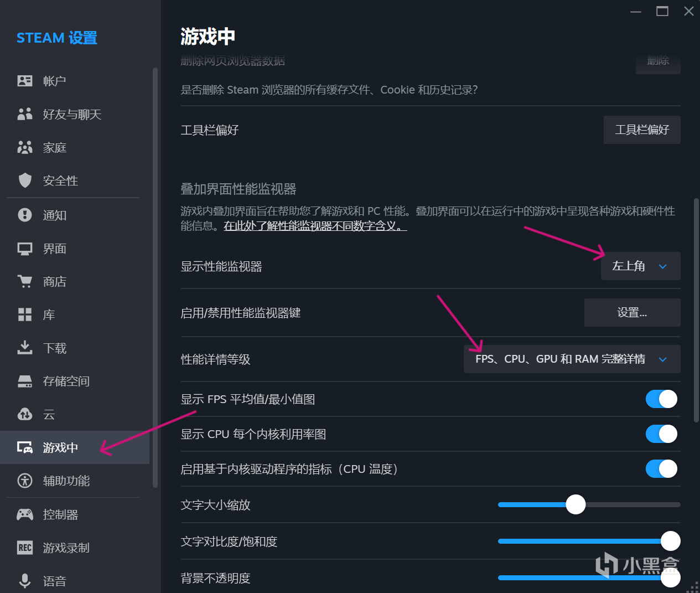
Task: Click the 库 grid icon
Action: [x=25, y=314]
